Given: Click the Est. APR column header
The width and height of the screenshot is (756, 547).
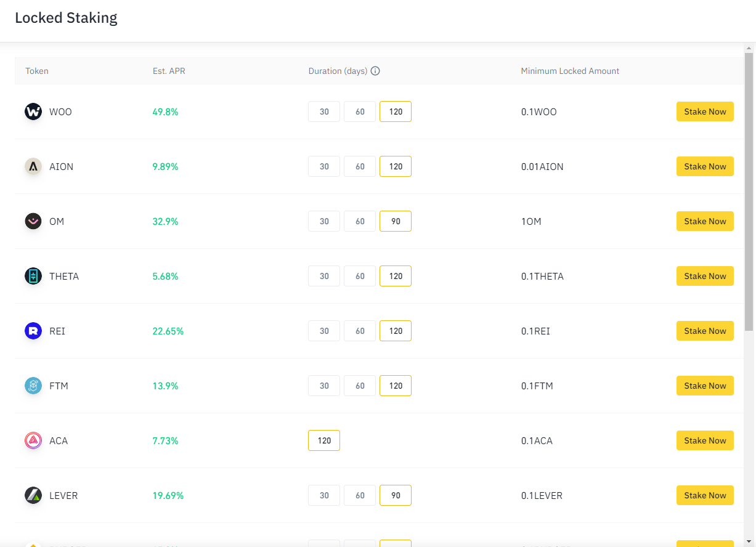Looking at the screenshot, I should [x=169, y=71].
